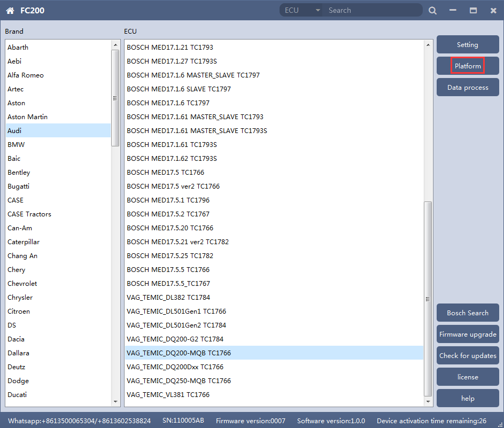Select brand CASE Tractors

(58, 214)
